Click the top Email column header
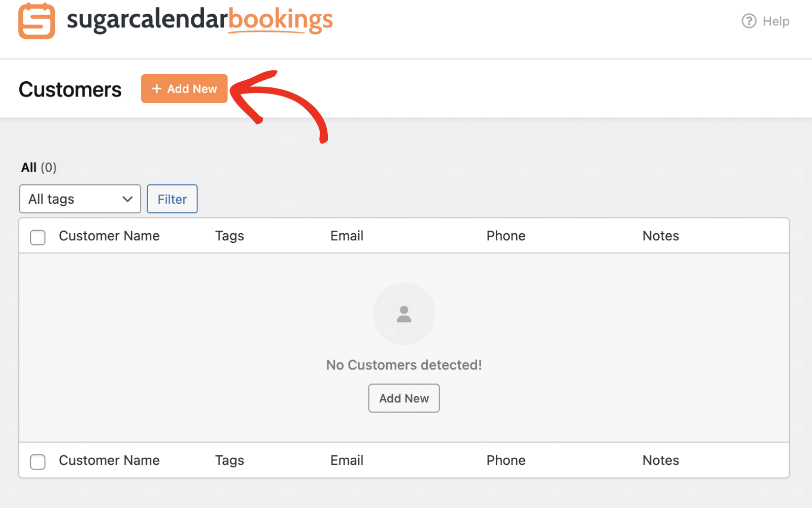The height and width of the screenshot is (508, 812). click(347, 236)
